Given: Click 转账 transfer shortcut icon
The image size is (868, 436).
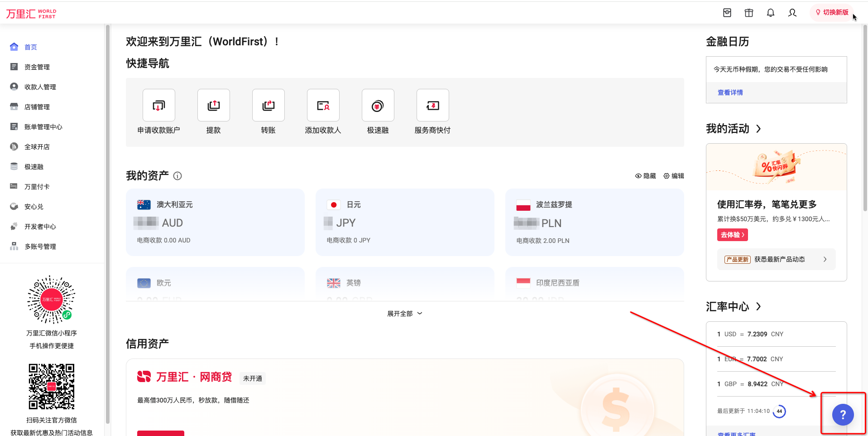Looking at the screenshot, I should (269, 105).
